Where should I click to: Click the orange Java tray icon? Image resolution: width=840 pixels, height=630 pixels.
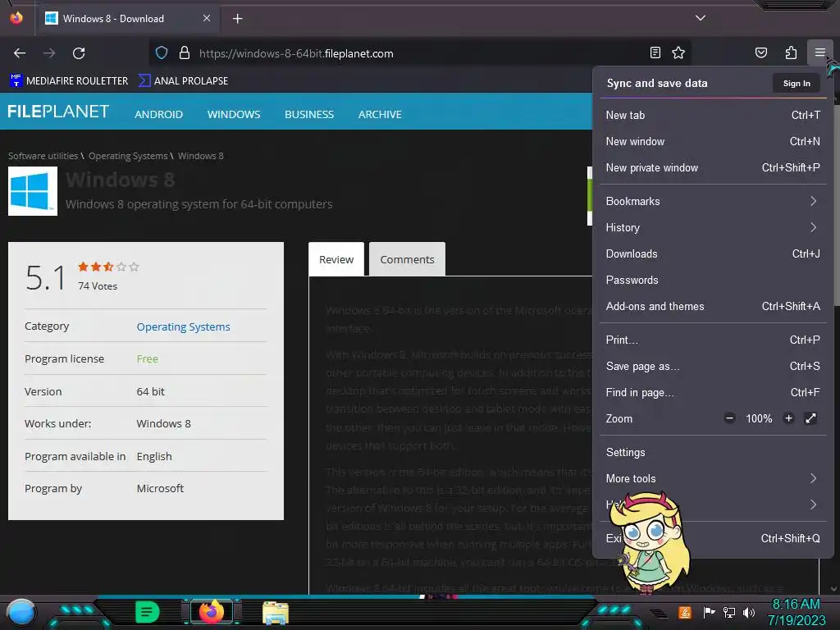(685, 612)
